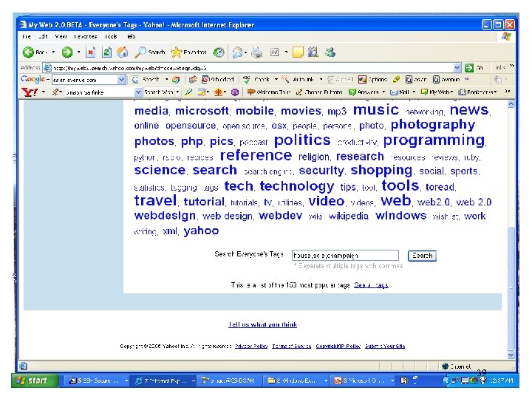
Task: Click the IE Back arrow icon
Action: point(28,52)
